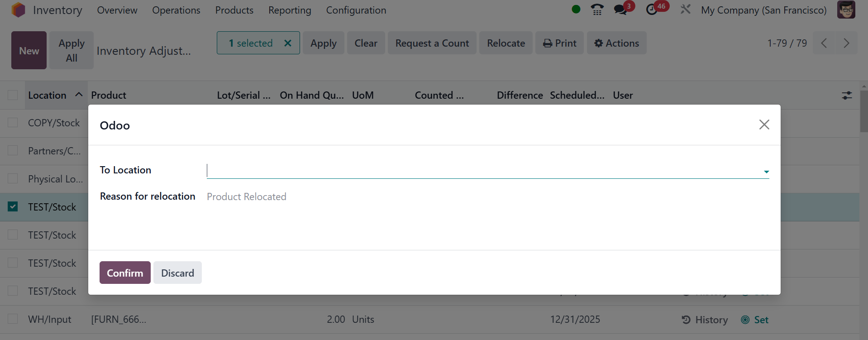Open the column settings adjust icon
This screenshot has height=340, width=868.
846,95
